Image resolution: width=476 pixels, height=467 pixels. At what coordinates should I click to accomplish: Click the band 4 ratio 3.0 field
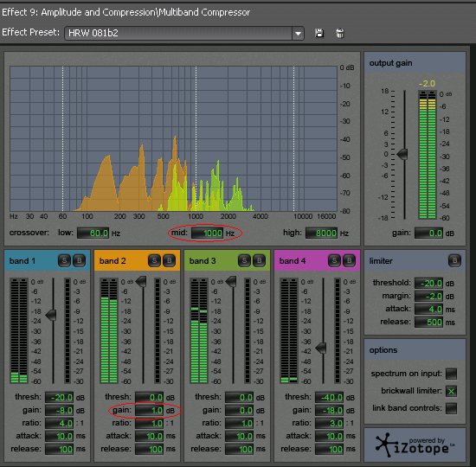tap(330, 423)
